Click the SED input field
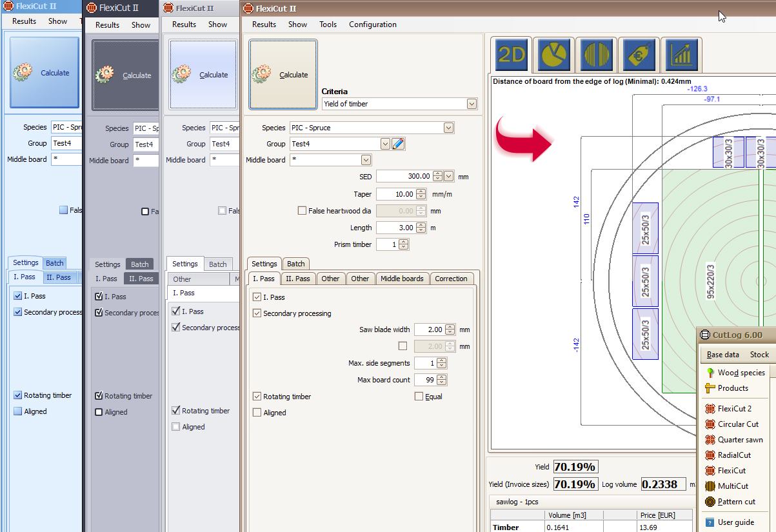The image size is (776, 532). (404, 176)
